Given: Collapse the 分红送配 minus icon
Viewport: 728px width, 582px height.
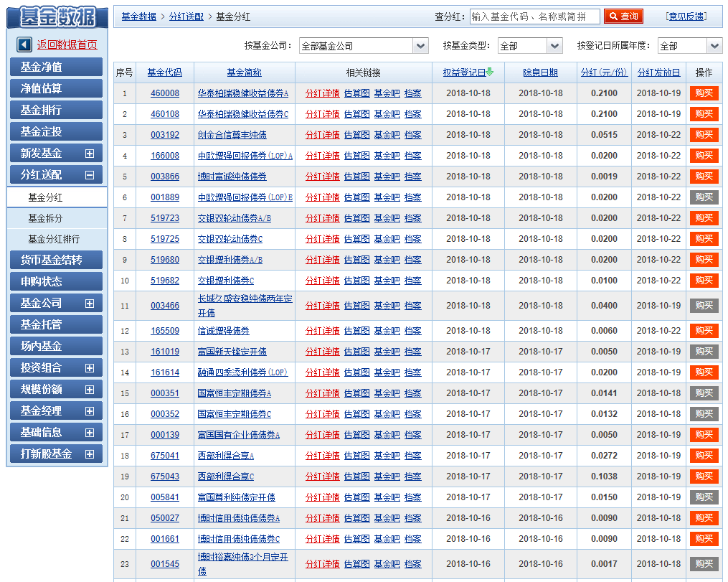Looking at the screenshot, I should click(90, 174).
